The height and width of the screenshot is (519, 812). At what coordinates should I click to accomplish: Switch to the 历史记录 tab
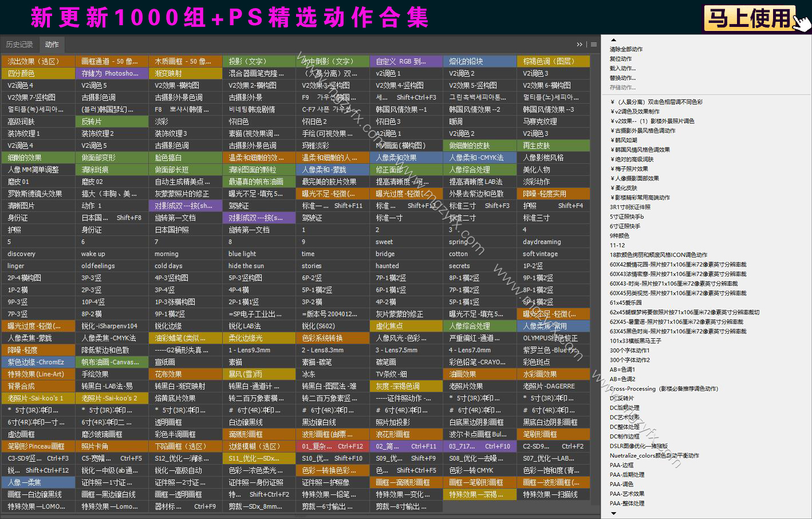[19, 44]
